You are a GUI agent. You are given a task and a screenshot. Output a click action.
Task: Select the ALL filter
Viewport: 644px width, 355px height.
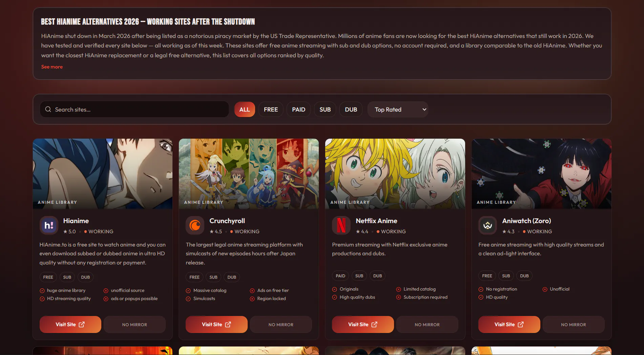245,110
